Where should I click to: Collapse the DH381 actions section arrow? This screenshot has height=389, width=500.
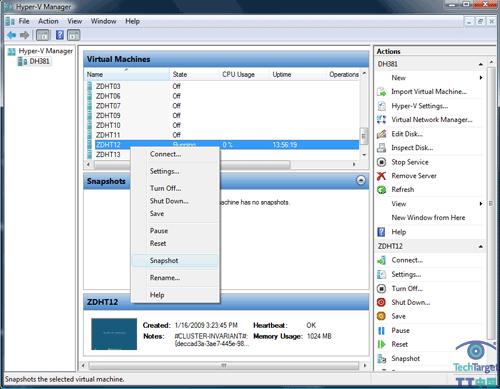point(481,64)
